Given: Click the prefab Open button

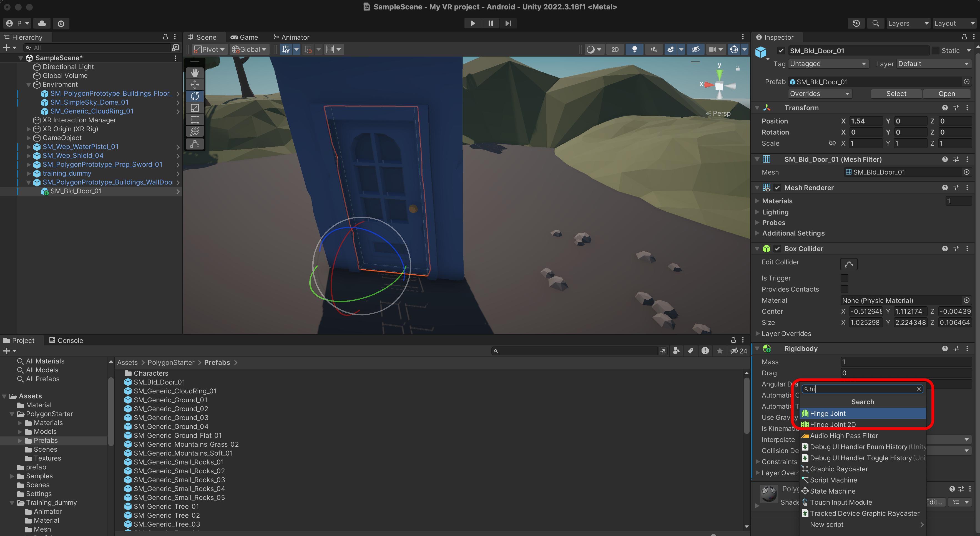Looking at the screenshot, I should pyautogui.click(x=946, y=93).
